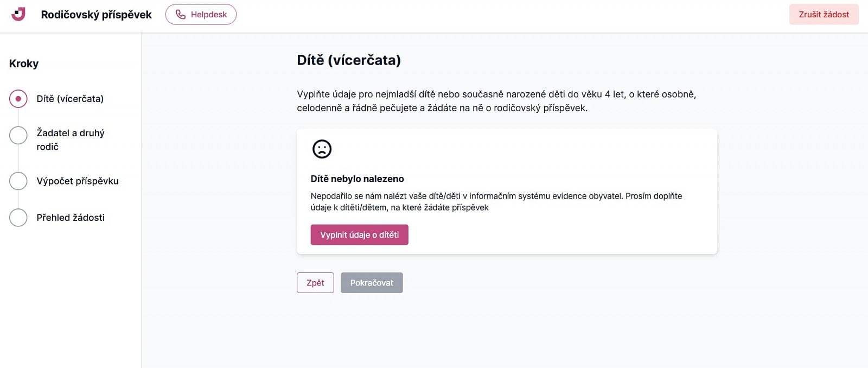Open the Žadatel a druhý rodič step label
The image size is (868, 368).
pyautogui.click(x=71, y=139)
